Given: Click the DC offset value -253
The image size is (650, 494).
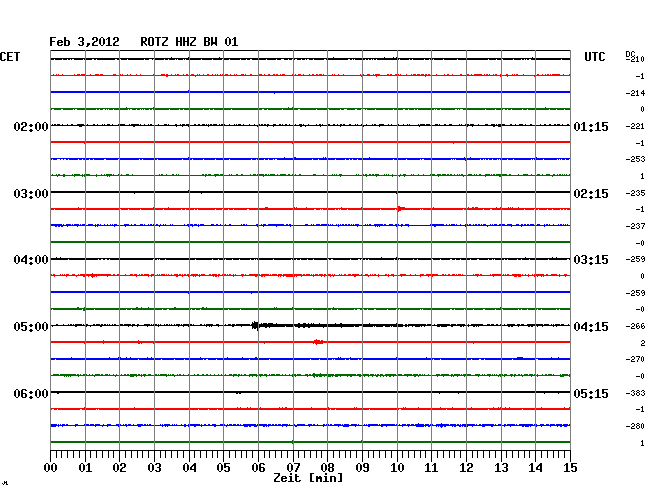Looking at the screenshot, I should point(635,159).
